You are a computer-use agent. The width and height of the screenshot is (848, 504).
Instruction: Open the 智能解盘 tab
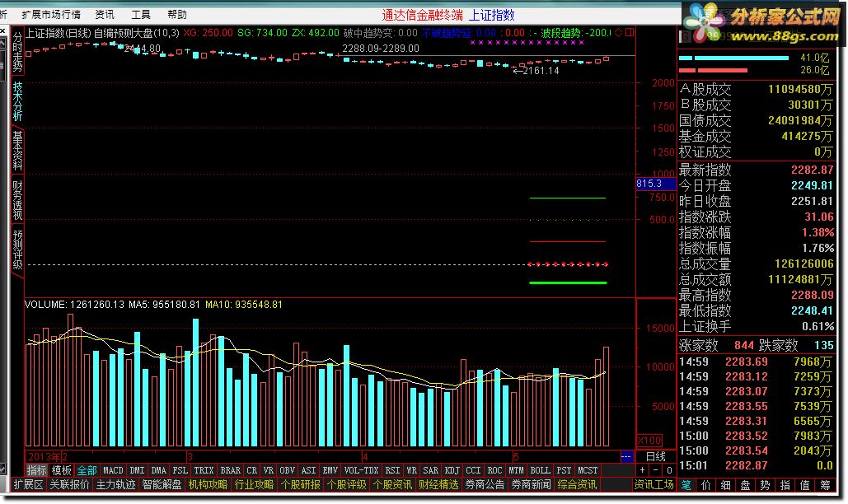coord(162,485)
